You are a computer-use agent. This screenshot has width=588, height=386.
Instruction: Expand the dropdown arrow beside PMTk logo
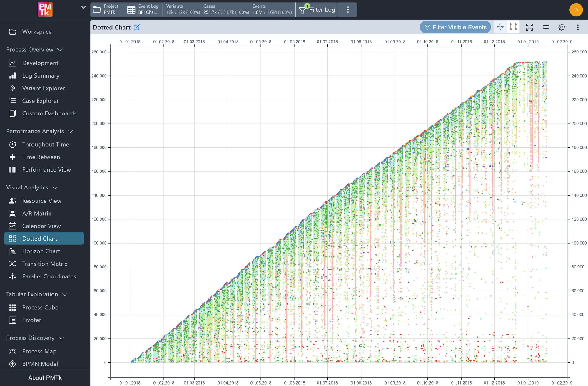click(x=83, y=7)
